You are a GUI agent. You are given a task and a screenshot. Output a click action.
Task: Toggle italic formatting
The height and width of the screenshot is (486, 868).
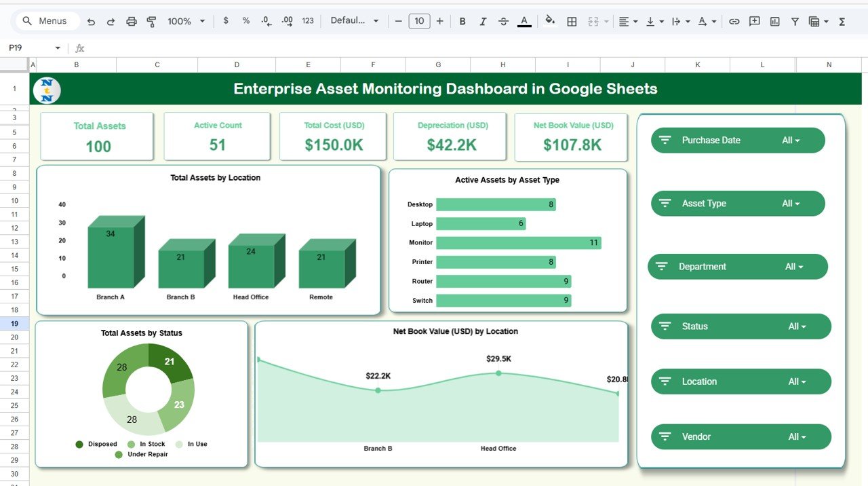(x=482, y=21)
